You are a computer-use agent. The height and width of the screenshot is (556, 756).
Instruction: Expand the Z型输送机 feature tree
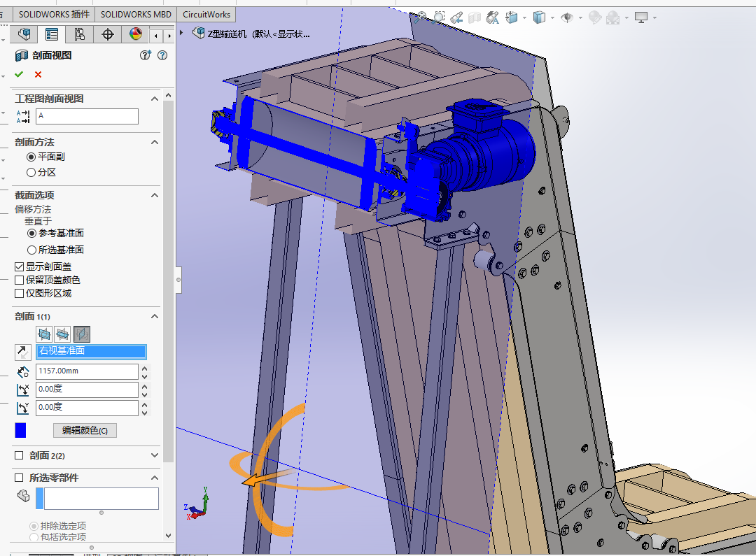(x=182, y=33)
